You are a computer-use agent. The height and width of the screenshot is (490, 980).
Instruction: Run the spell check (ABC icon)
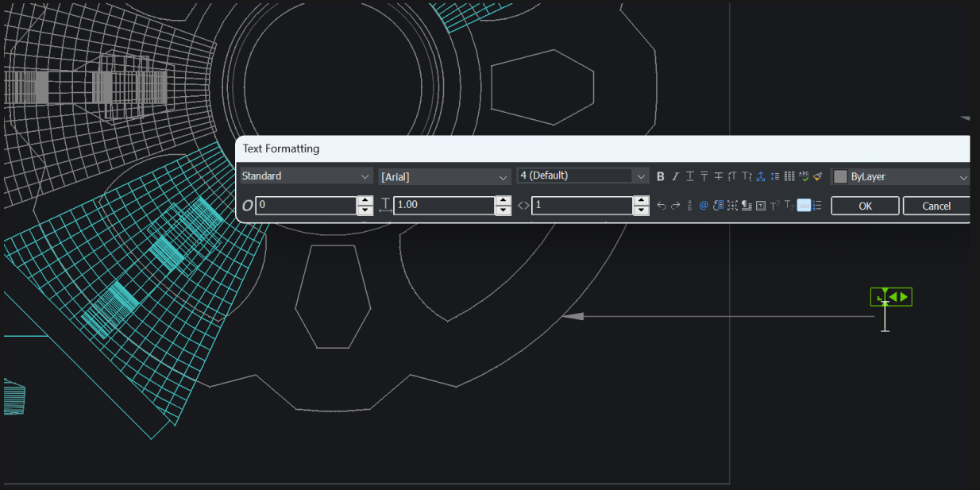804,176
